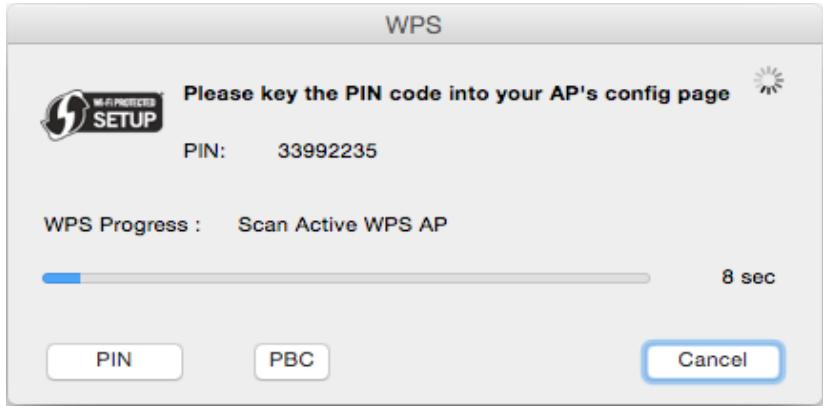Image resolution: width=823 pixels, height=406 pixels.
Task: Click the gray unfilled part of progress bar
Action: click(365, 278)
